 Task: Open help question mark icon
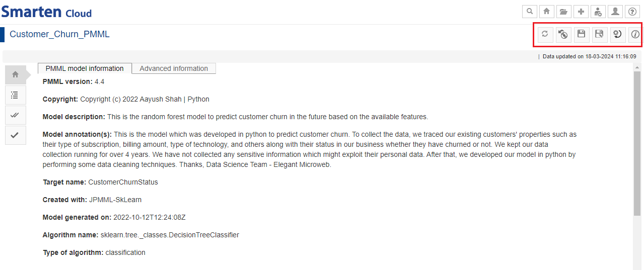coord(632,12)
